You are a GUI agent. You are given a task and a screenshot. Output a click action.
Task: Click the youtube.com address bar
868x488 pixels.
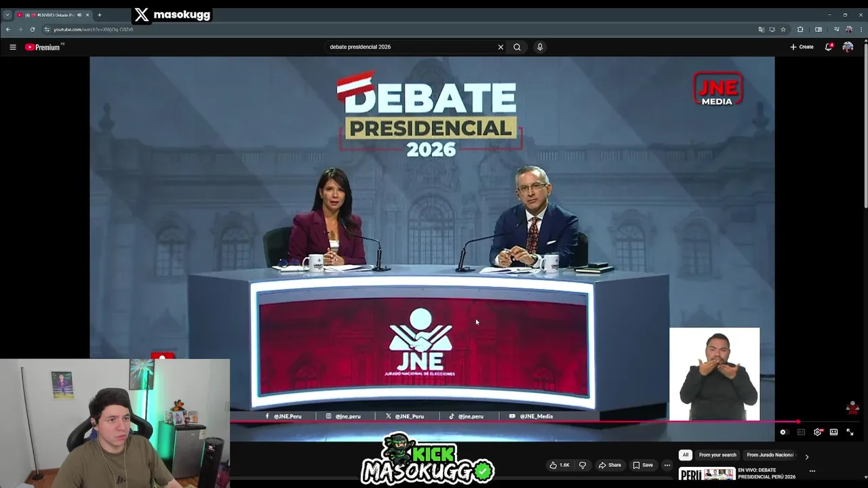pos(400,29)
